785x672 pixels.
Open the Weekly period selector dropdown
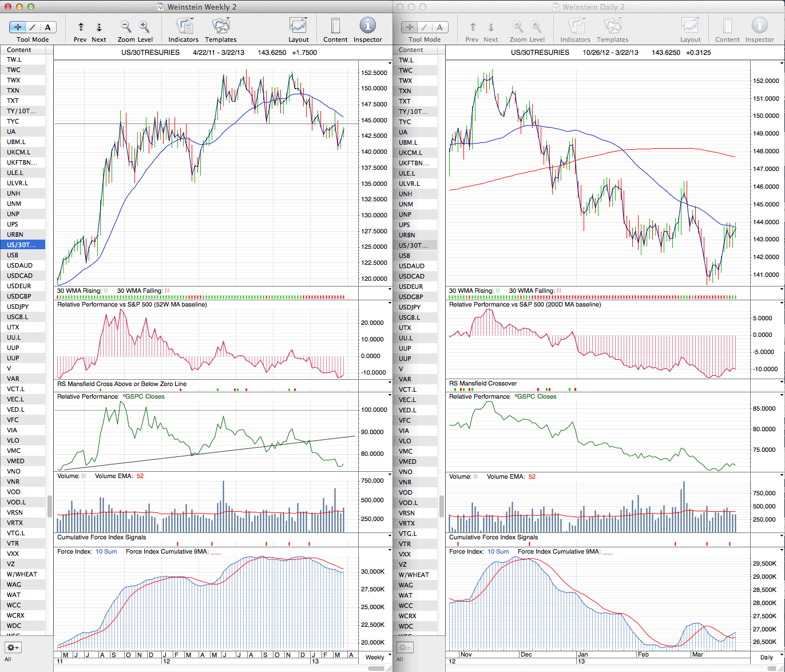375,657
